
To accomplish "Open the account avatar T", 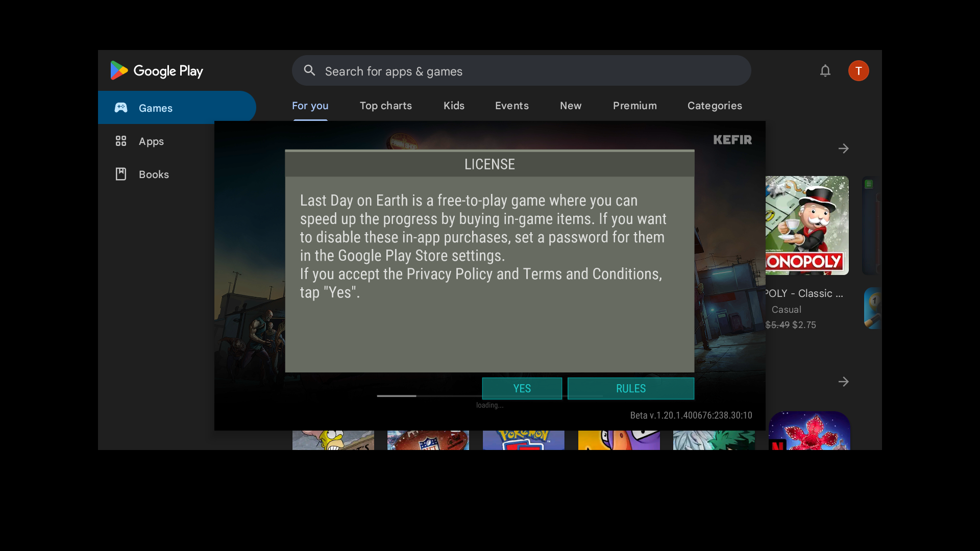I will click(x=859, y=70).
